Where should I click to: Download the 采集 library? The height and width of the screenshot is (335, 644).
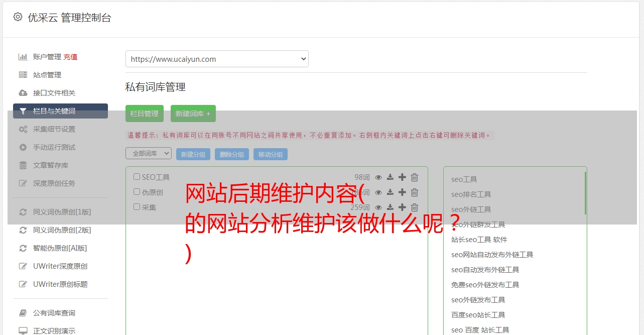tap(390, 207)
